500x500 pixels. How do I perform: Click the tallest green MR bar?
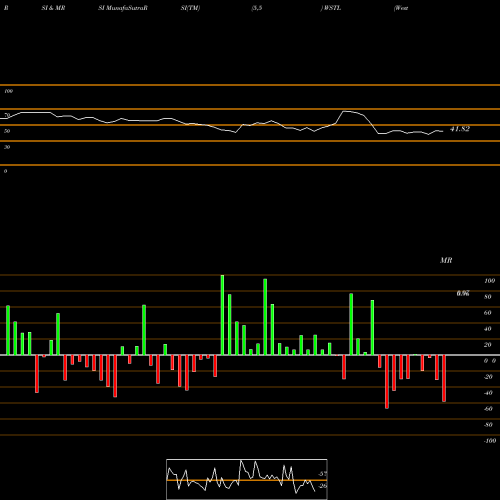click(x=222, y=315)
